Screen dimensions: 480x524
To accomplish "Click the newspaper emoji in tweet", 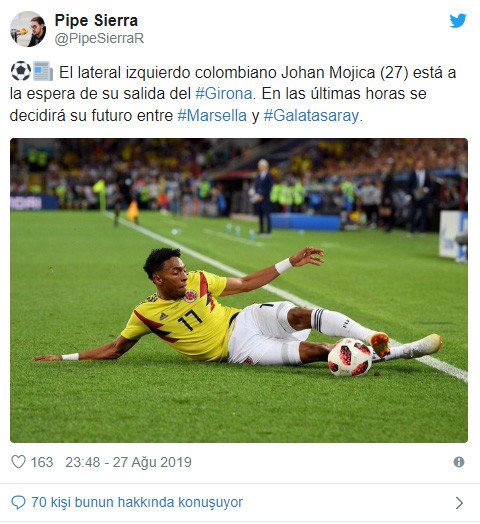I will pyautogui.click(x=43, y=71).
